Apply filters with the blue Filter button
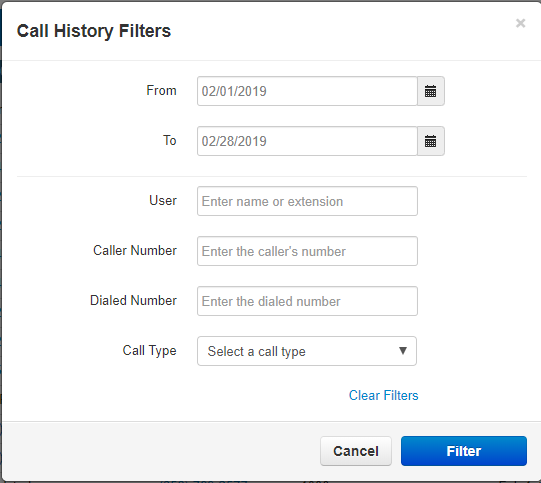 tap(464, 451)
